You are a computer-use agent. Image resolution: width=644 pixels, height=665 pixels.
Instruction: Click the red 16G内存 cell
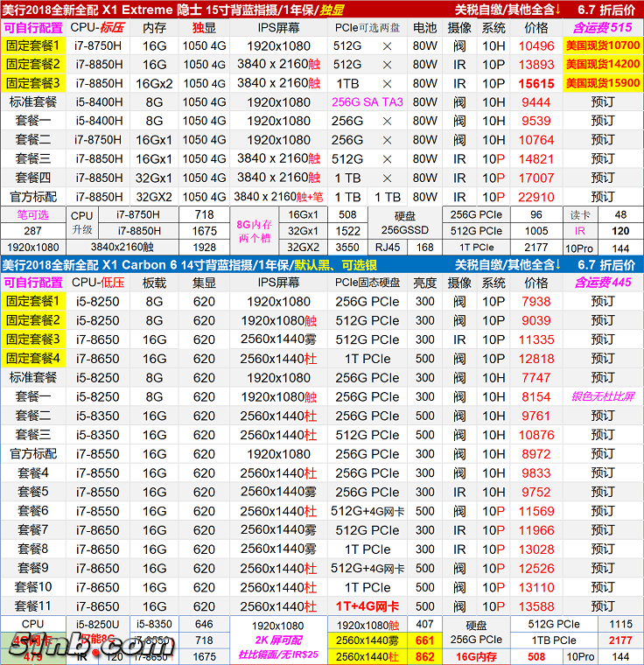click(x=476, y=657)
